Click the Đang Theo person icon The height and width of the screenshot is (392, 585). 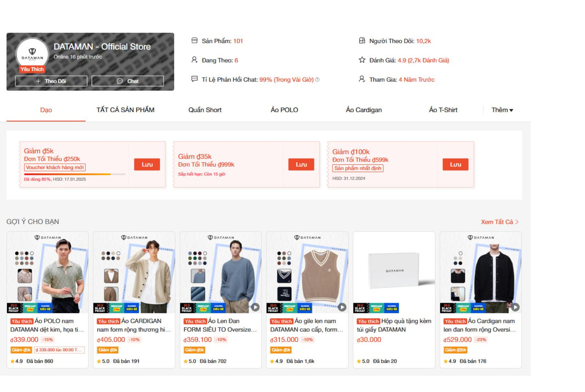(194, 60)
